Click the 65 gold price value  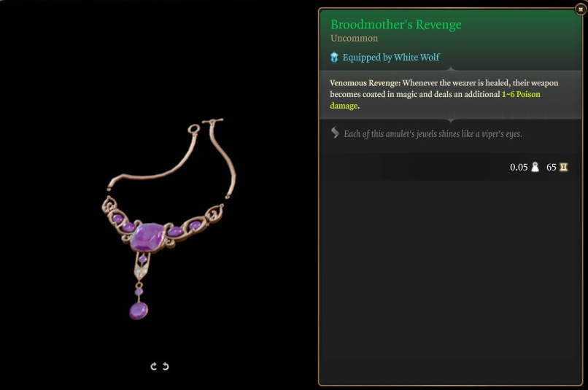pos(552,167)
